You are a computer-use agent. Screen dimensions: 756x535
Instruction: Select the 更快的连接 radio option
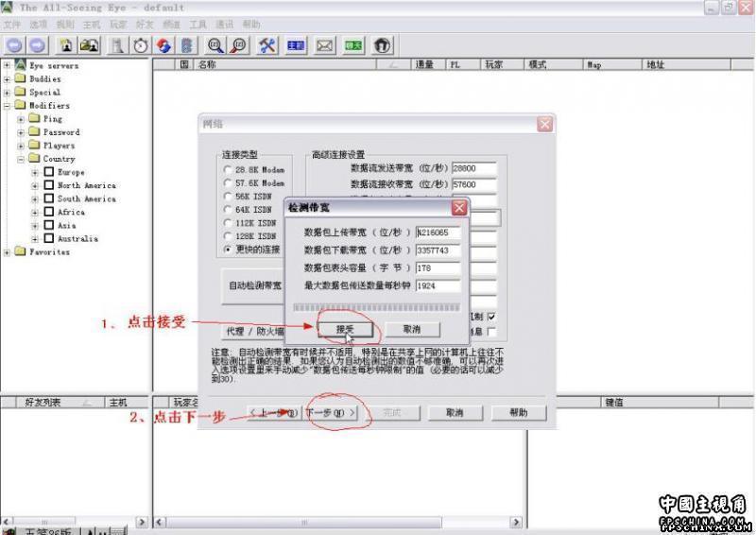coord(228,250)
